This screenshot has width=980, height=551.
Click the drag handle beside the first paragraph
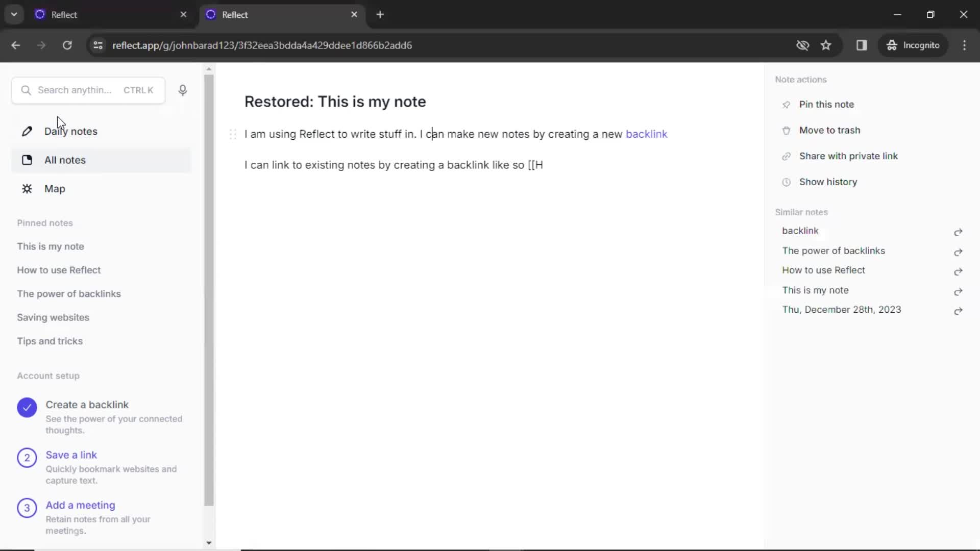(x=233, y=134)
